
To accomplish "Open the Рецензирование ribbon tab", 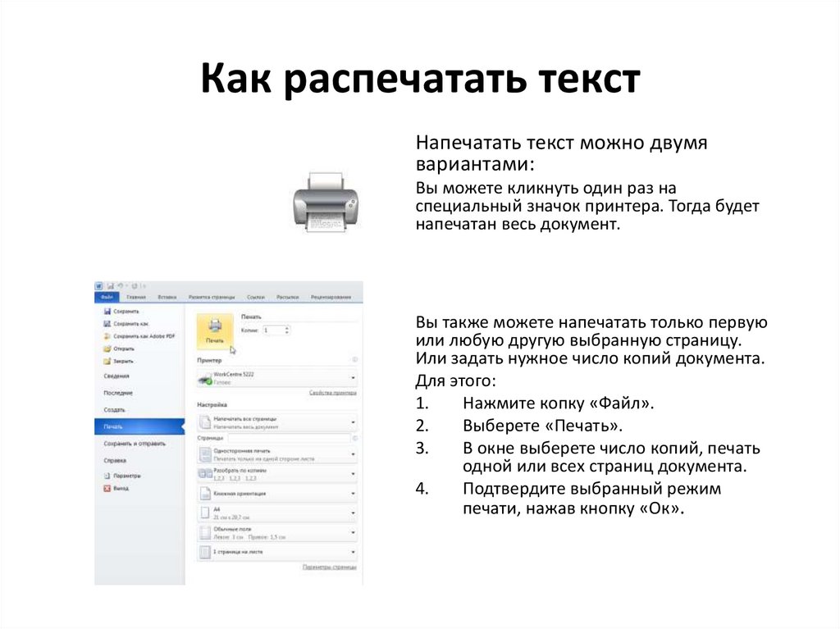I will pos(331,297).
